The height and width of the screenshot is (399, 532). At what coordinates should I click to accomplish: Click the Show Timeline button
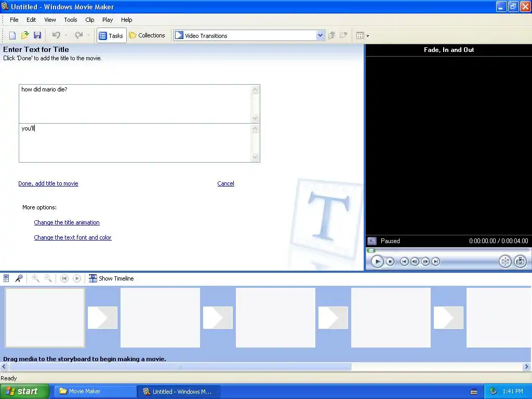tap(111, 278)
